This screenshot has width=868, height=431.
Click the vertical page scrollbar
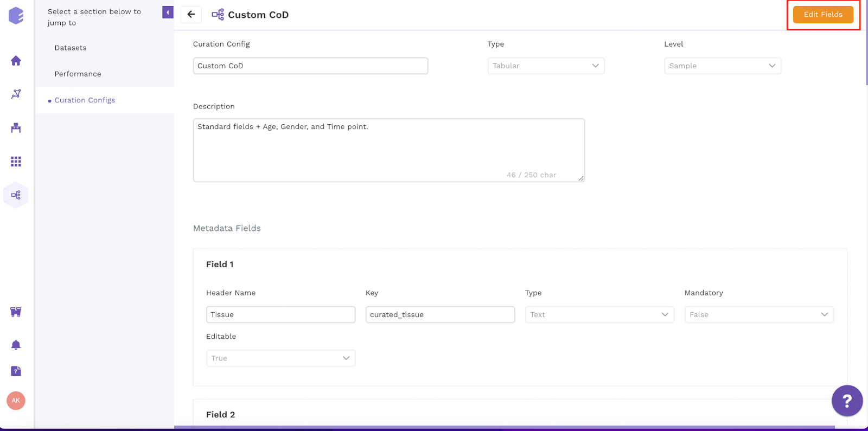[x=866, y=43]
